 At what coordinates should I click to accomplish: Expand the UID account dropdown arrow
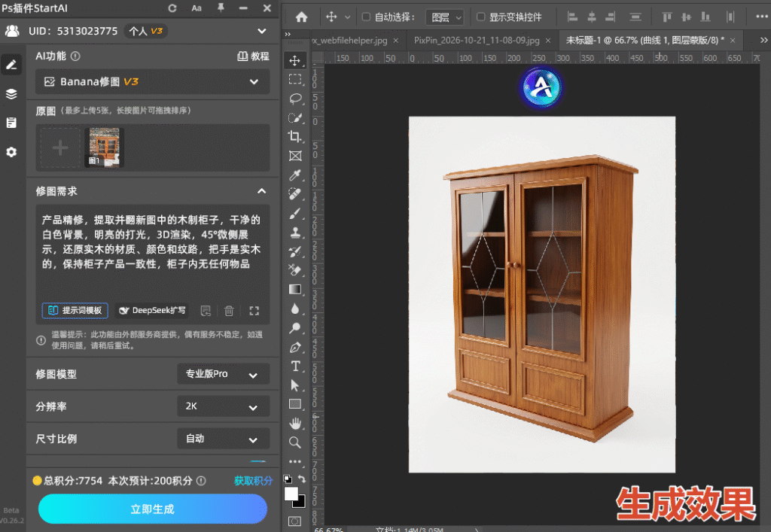click(262, 31)
